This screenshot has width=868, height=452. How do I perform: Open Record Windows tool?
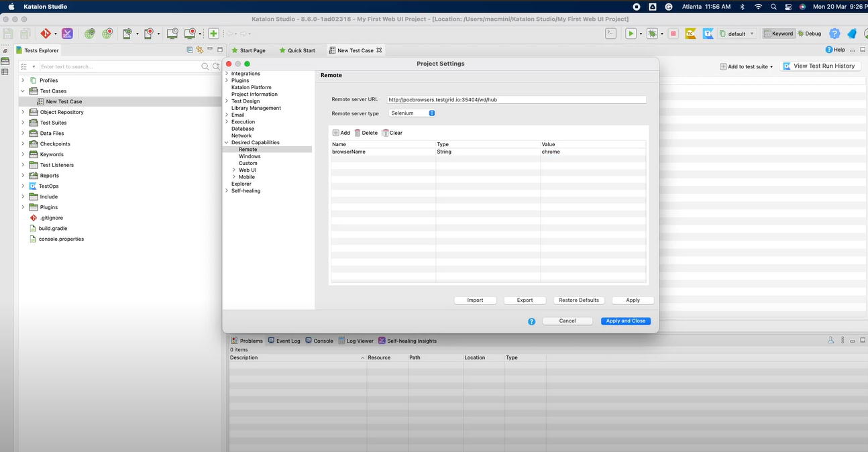pyautogui.click(x=191, y=34)
